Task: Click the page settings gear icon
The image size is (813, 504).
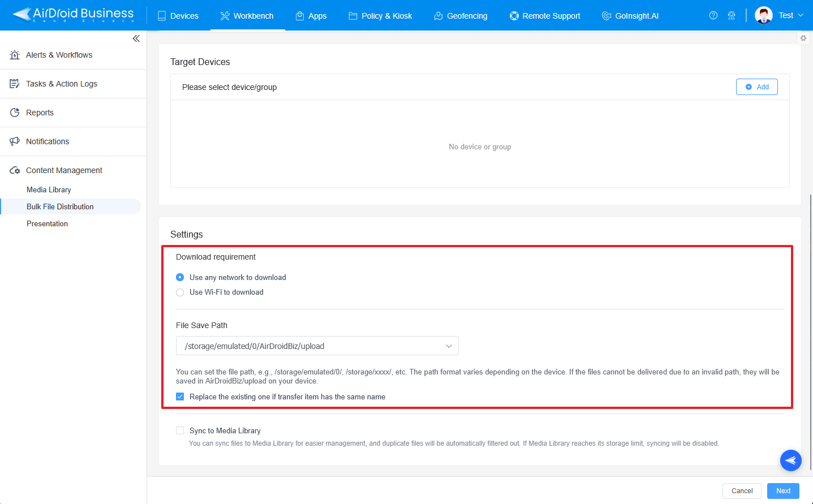Action: tap(803, 38)
